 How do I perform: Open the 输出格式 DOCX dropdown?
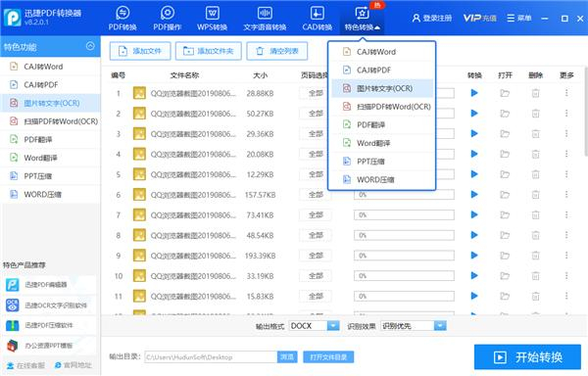315,326
